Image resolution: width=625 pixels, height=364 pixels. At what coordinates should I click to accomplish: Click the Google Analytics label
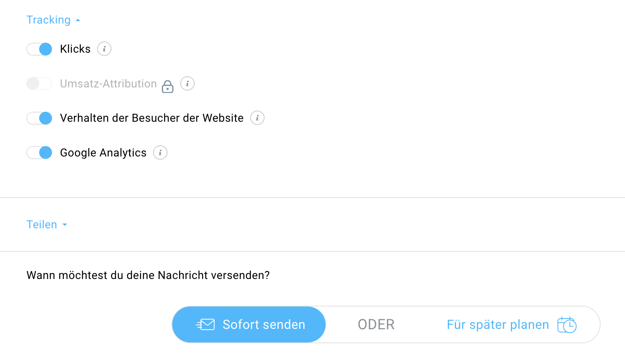tap(103, 152)
